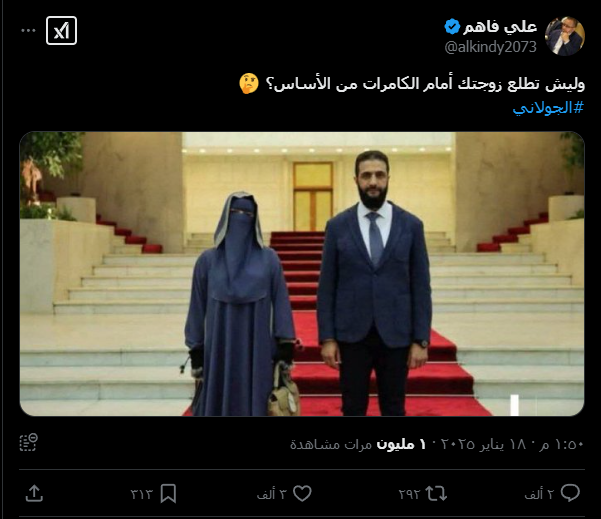Click the share upload icon

click(x=34, y=493)
